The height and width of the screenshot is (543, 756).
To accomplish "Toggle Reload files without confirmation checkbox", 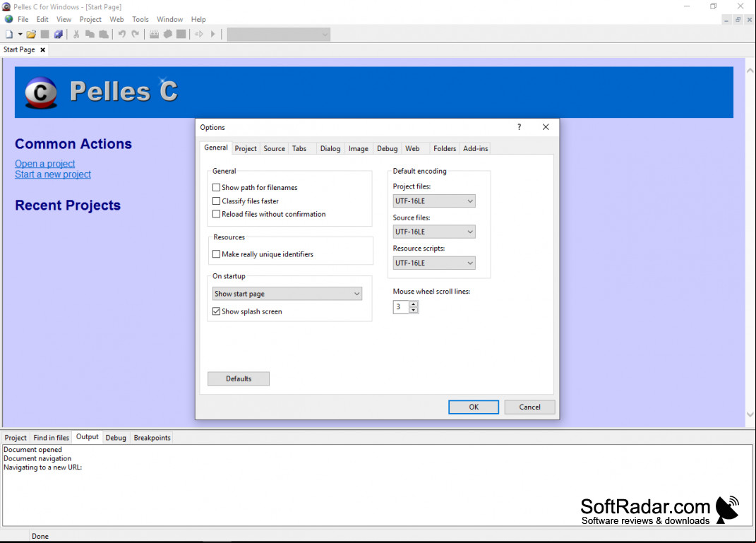I will (x=217, y=214).
